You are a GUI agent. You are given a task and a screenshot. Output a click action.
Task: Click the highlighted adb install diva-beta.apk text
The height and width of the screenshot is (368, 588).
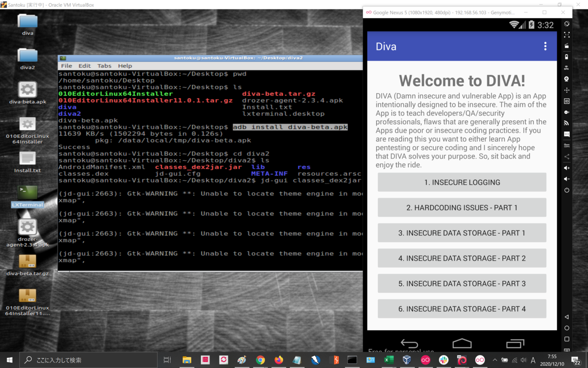tap(290, 127)
